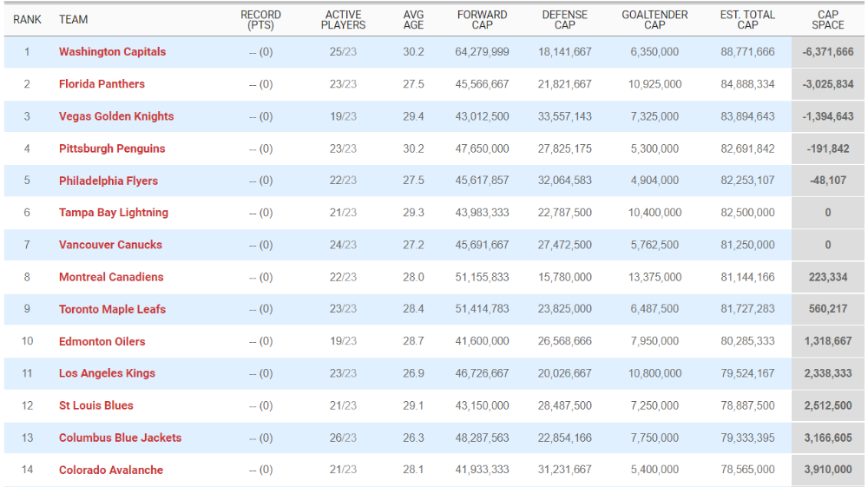This screenshot has width=868, height=487.
Task: Select cap space value -191,842
Action: [828, 148]
